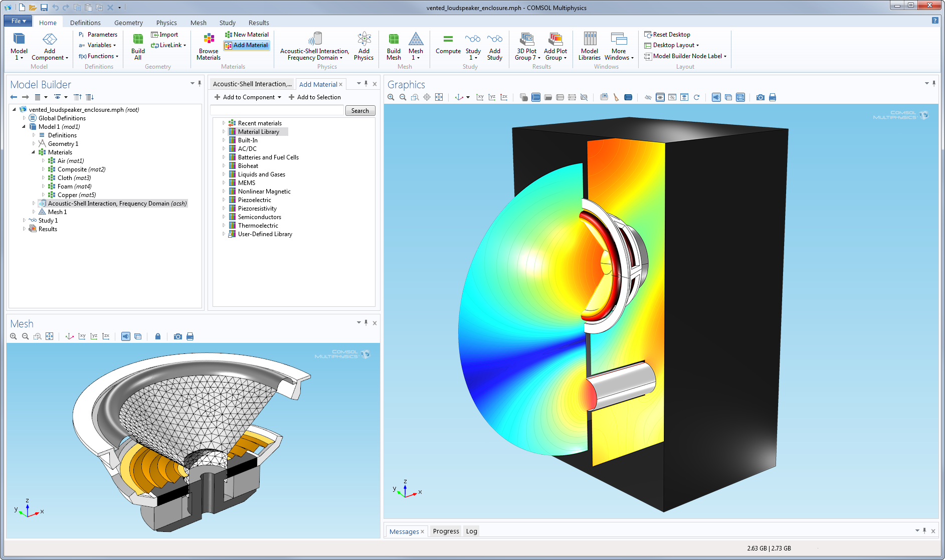
Task: Click the Parameters button
Action: point(98,35)
